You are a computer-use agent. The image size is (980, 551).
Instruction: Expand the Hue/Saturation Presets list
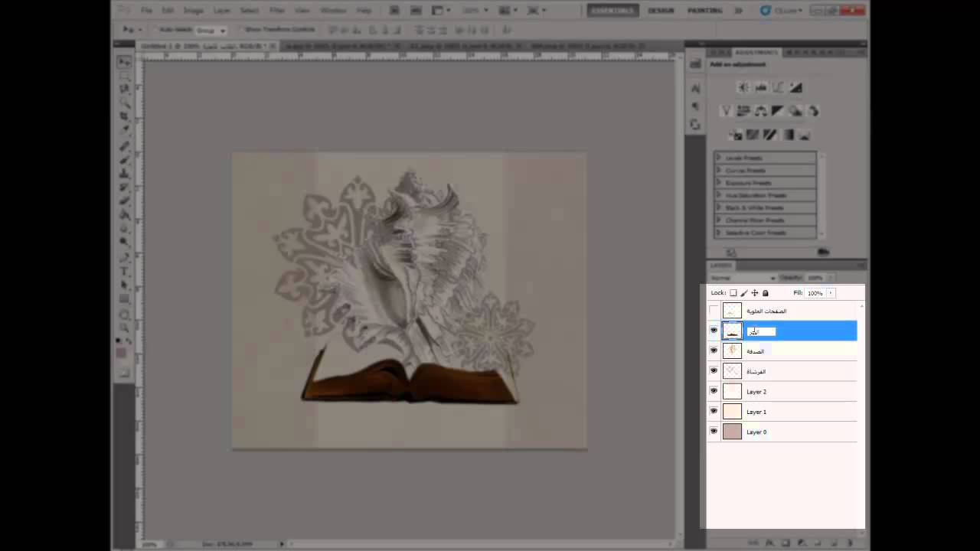click(719, 195)
